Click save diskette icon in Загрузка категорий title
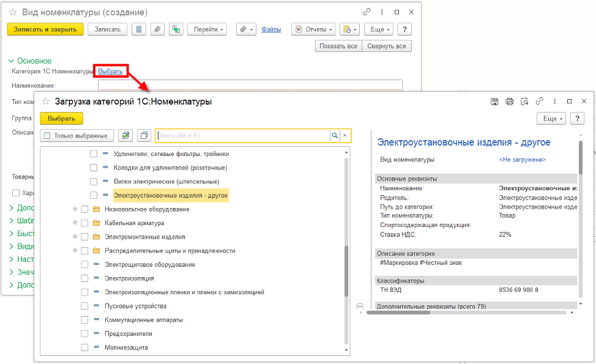 [494, 102]
